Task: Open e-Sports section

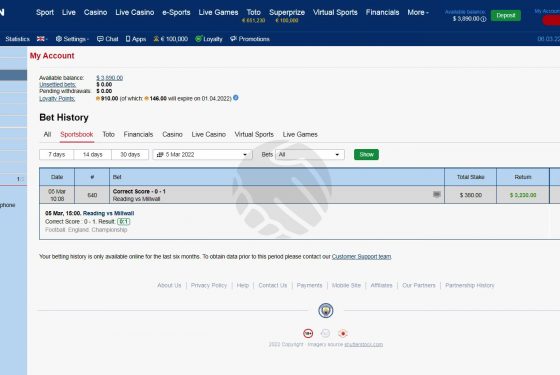Action: 176,12
